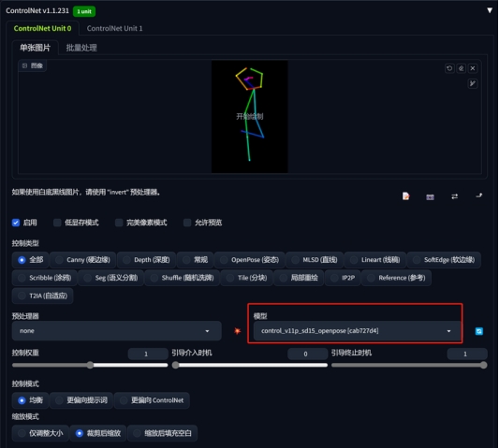Remove the pose image with X icon
This screenshot has width=499, height=448.
[473, 68]
